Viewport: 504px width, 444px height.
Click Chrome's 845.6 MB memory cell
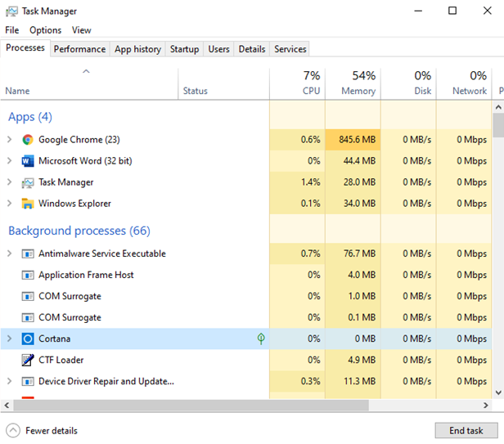tap(353, 140)
